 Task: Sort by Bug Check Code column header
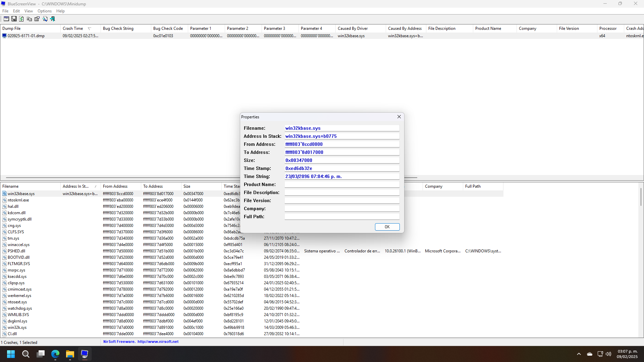169,28
